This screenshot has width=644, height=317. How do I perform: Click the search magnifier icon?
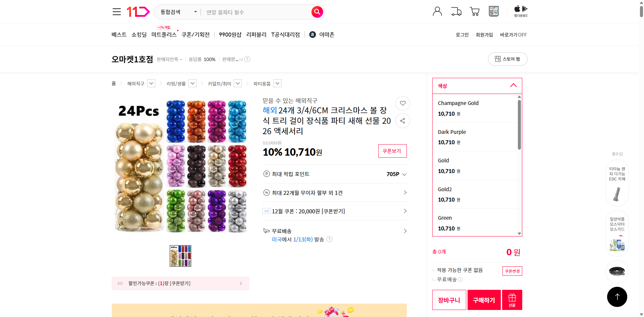(317, 12)
